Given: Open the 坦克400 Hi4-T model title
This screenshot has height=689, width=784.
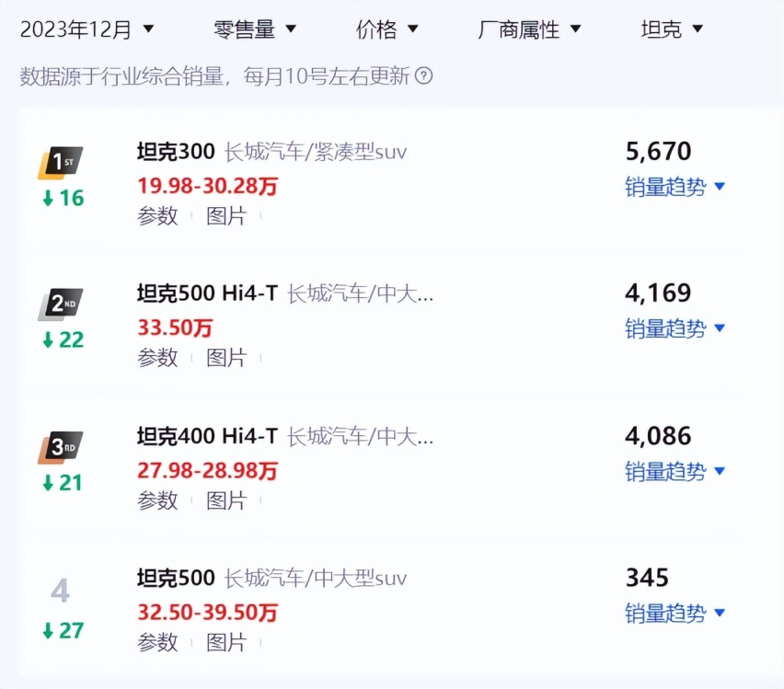Looking at the screenshot, I should pyautogui.click(x=207, y=436).
